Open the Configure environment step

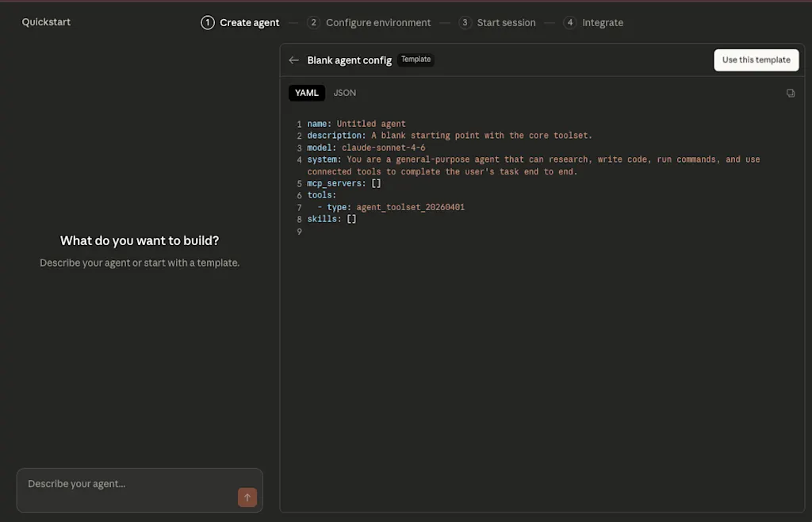pos(378,23)
